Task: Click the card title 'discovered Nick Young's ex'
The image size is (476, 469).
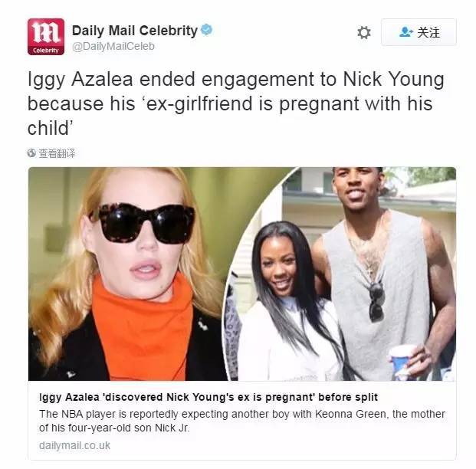Action: [x=208, y=397]
